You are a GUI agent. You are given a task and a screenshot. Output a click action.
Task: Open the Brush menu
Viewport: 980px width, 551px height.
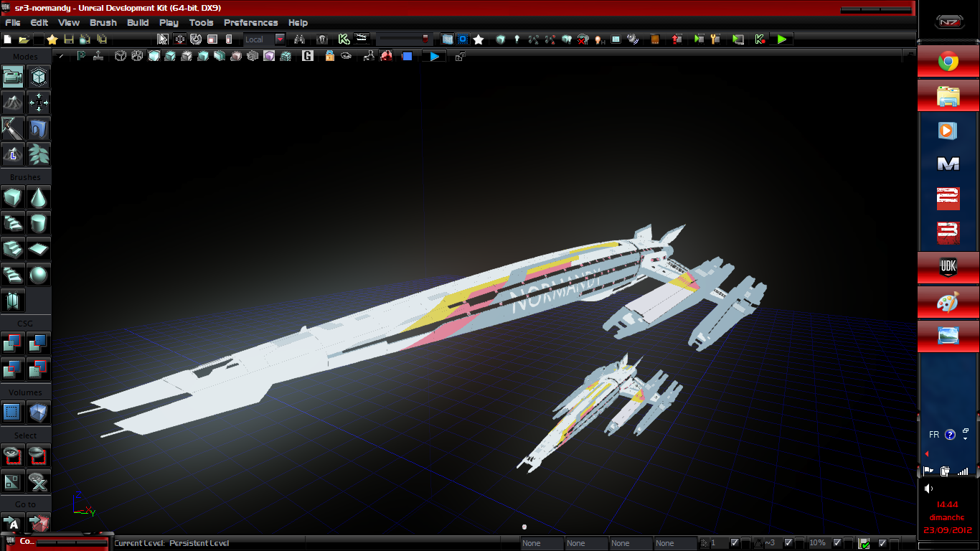[x=103, y=23]
